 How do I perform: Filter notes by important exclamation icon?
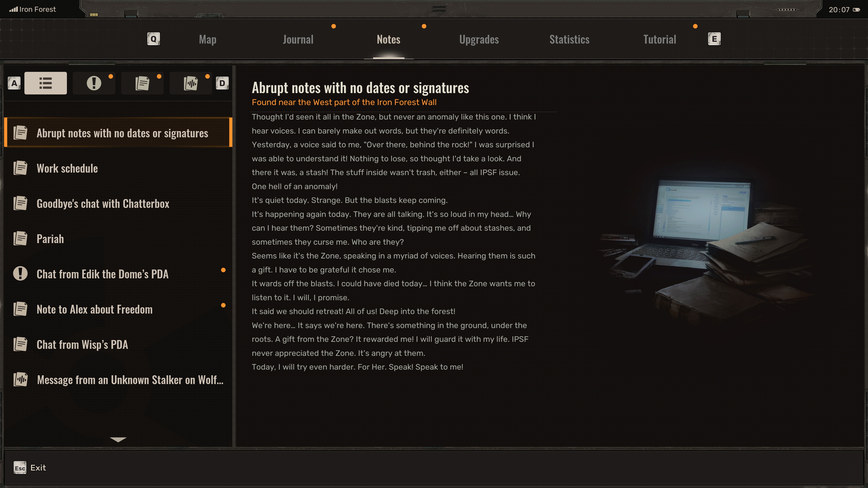[x=94, y=83]
